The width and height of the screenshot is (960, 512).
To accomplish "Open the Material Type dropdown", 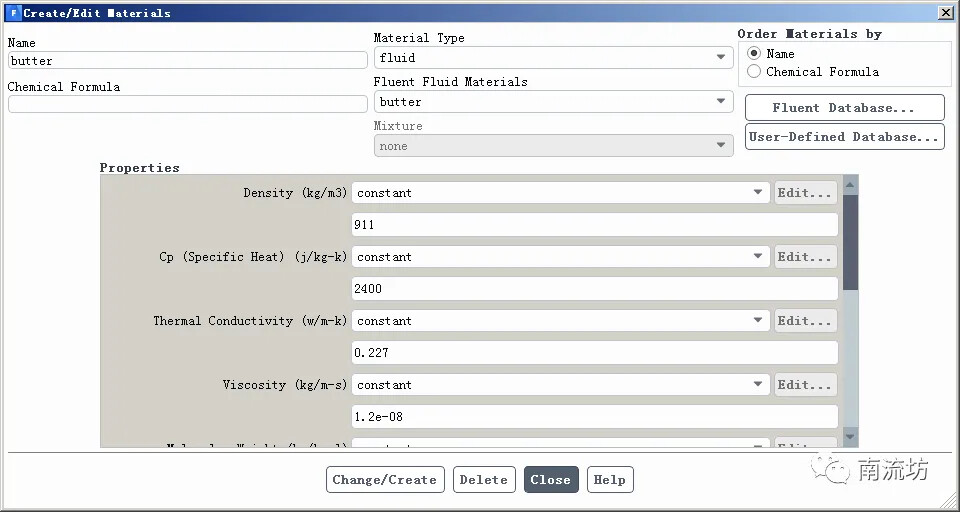I will pos(553,58).
